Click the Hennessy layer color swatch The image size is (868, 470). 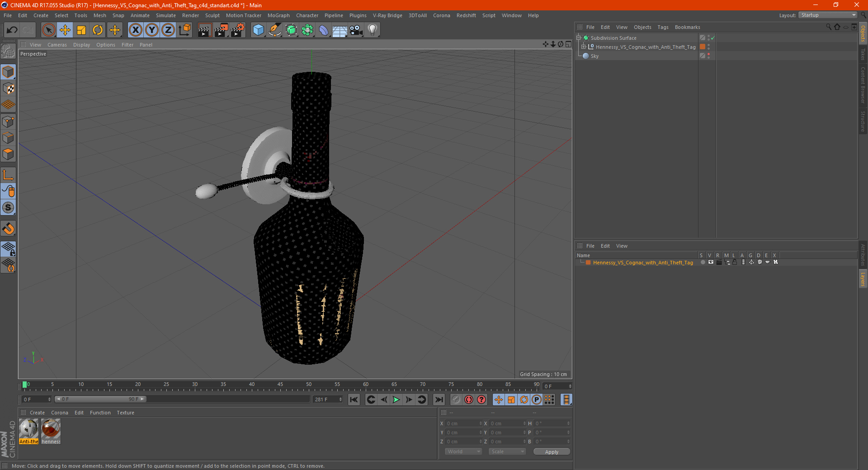click(x=588, y=263)
